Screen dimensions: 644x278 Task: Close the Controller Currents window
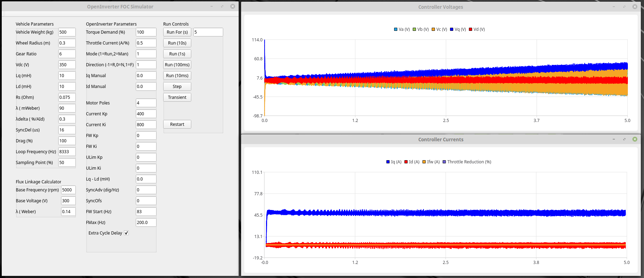pos(635,139)
